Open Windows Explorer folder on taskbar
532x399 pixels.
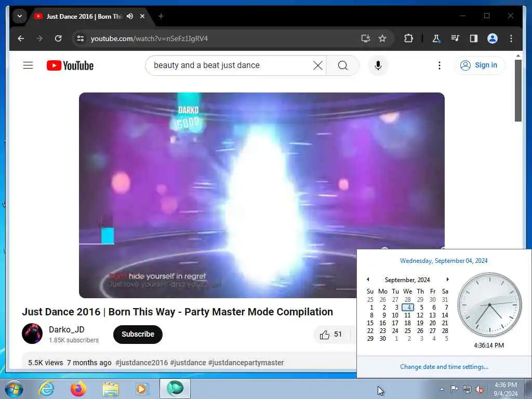[x=111, y=389]
